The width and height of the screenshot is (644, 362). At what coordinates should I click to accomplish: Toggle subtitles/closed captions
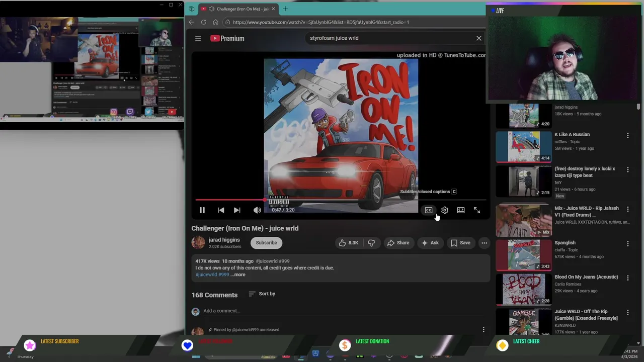(429, 210)
